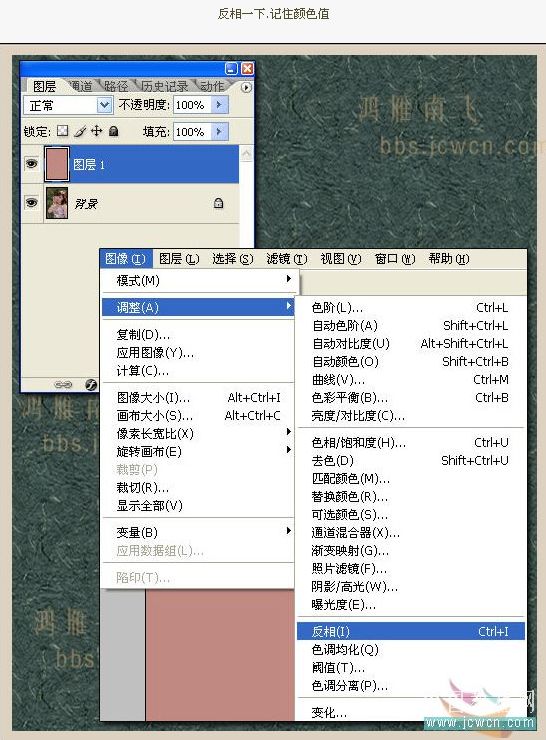The height and width of the screenshot is (740, 546).
Task: Toggle lock position move icon
Action: click(x=96, y=131)
